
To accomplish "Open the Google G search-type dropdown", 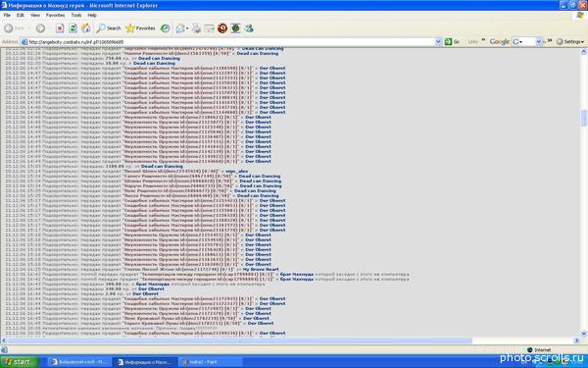I will (x=517, y=41).
